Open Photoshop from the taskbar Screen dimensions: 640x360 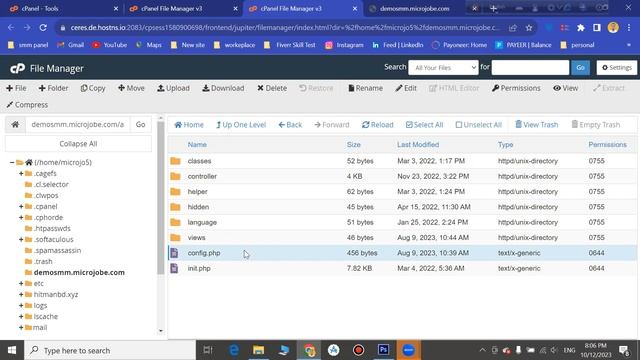click(x=383, y=350)
